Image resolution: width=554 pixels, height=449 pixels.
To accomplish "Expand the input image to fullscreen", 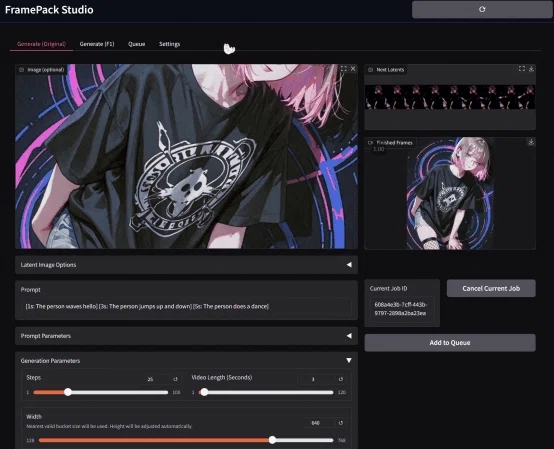I will click(x=343, y=69).
